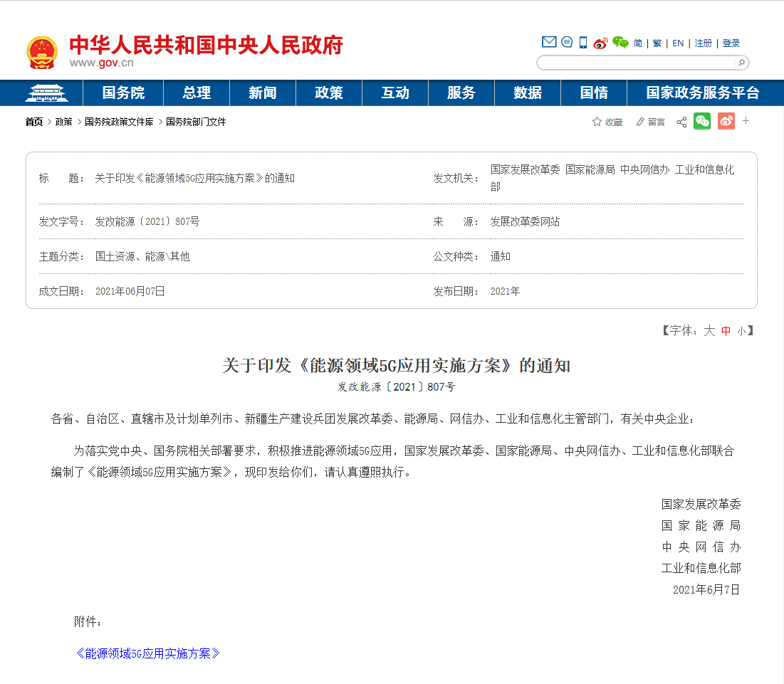Click the search magnifier icon
This screenshot has height=684, width=784.
pos(742,63)
